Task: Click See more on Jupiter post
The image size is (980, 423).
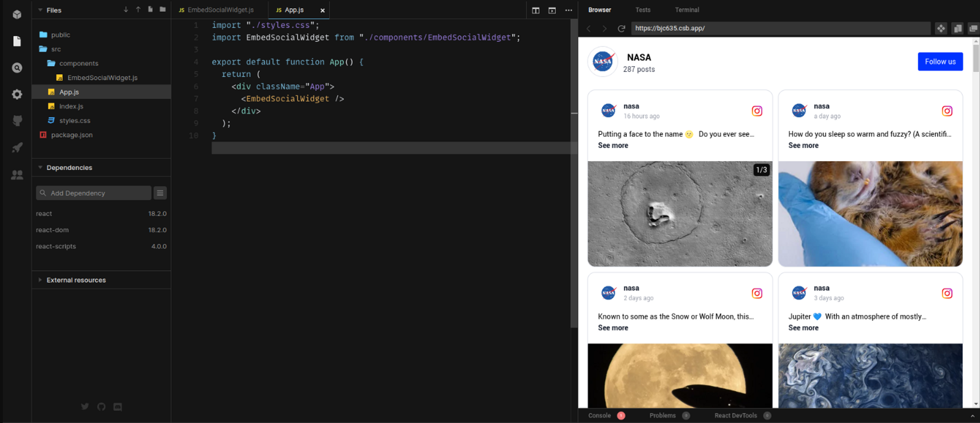Action: click(x=803, y=328)
